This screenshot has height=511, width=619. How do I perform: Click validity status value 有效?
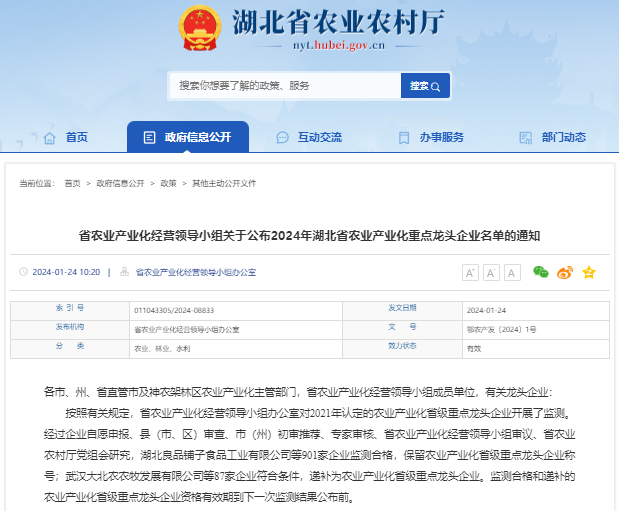[x=474, y=348]
